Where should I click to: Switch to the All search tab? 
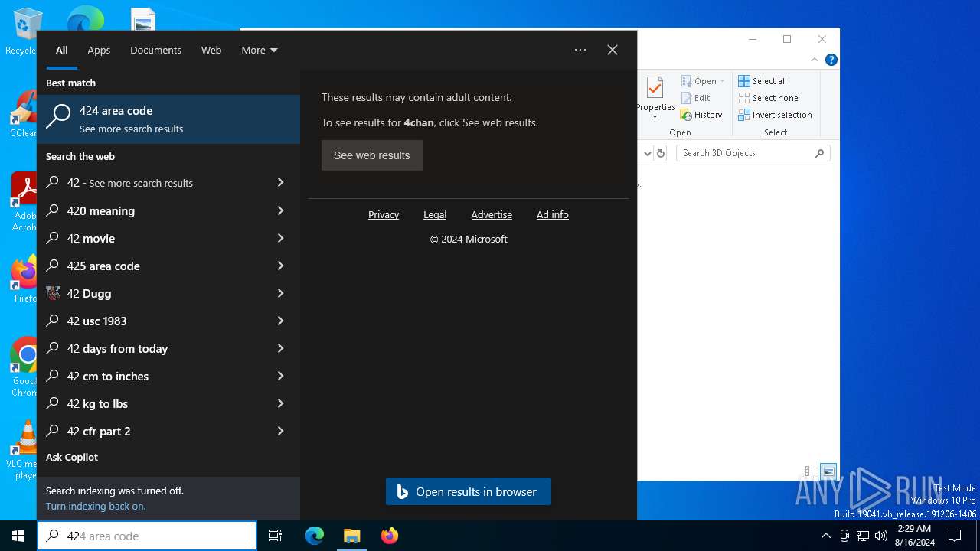click(61, 50)
